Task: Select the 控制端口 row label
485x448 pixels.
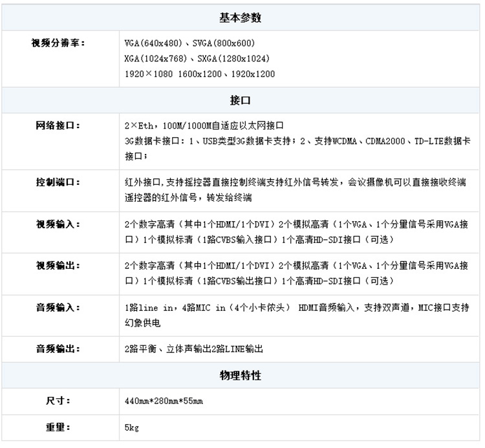Action: point(58,182)
